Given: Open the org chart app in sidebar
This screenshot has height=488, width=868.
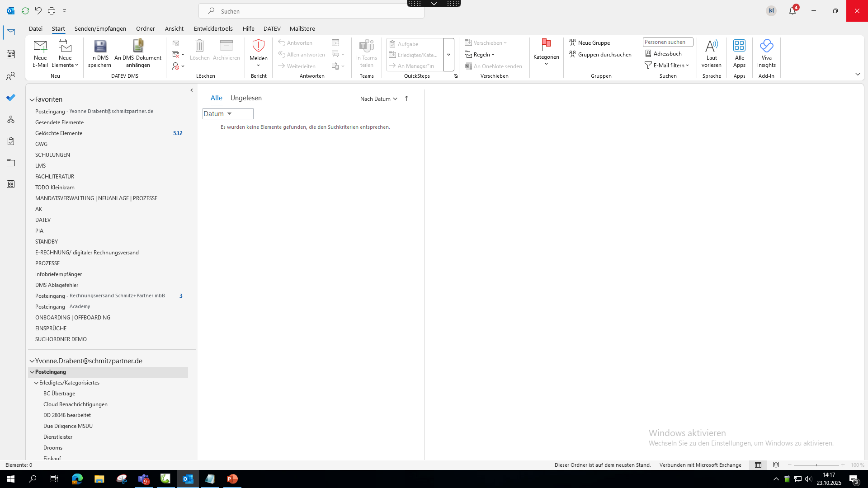Looking at the screenshot, I should pyautogui.click(x=11, y=119).
